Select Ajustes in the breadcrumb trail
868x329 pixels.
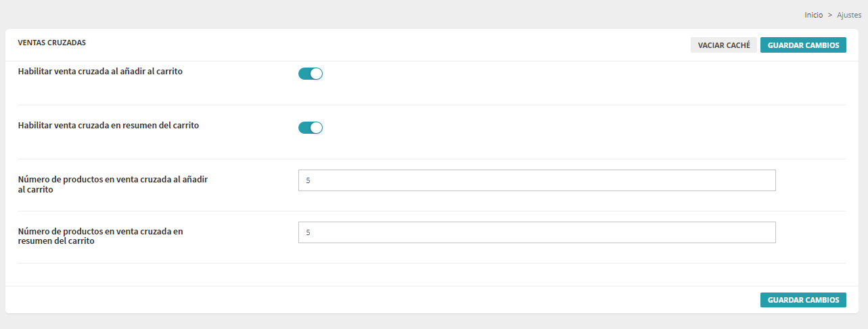coord(849,15)
